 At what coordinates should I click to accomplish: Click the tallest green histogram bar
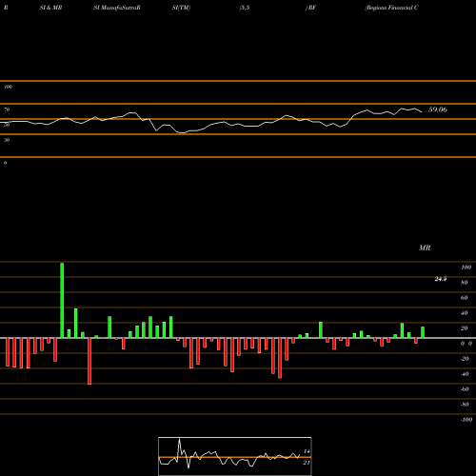coord(62,300)
